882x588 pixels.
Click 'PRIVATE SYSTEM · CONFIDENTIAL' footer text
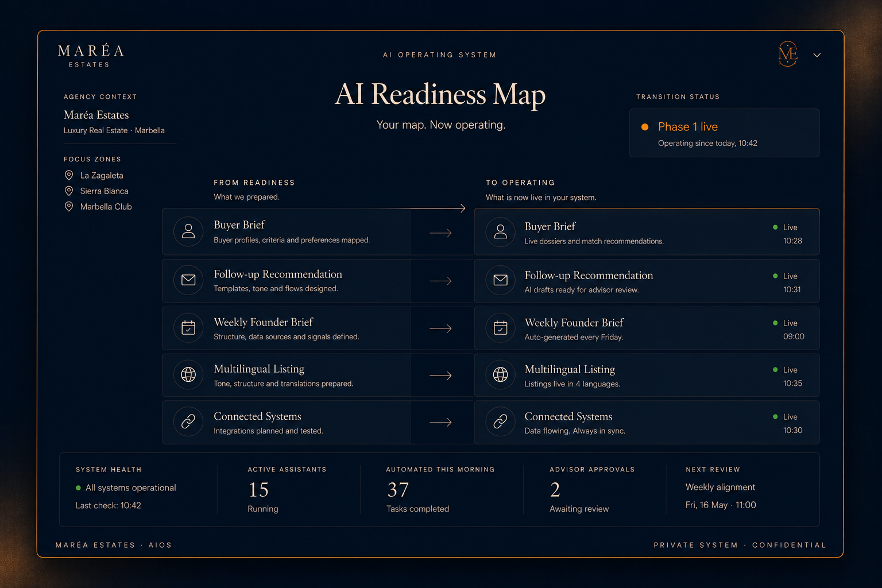[x=740, y=545]
